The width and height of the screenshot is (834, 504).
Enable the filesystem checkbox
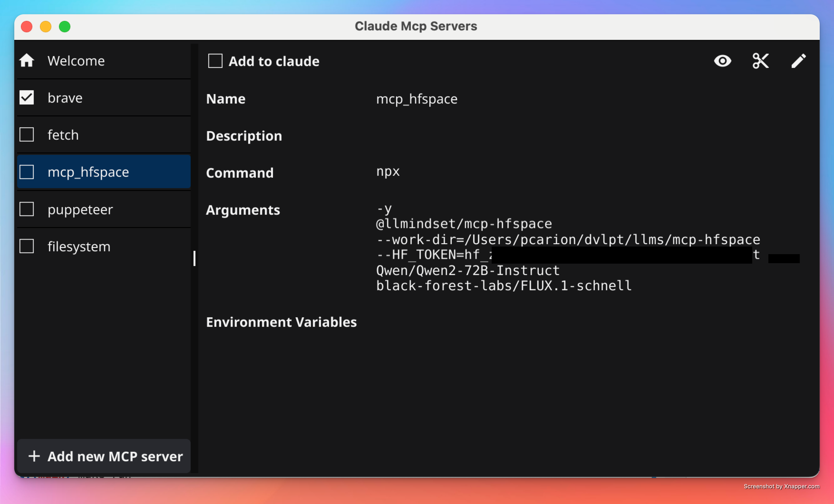(27, 246)
